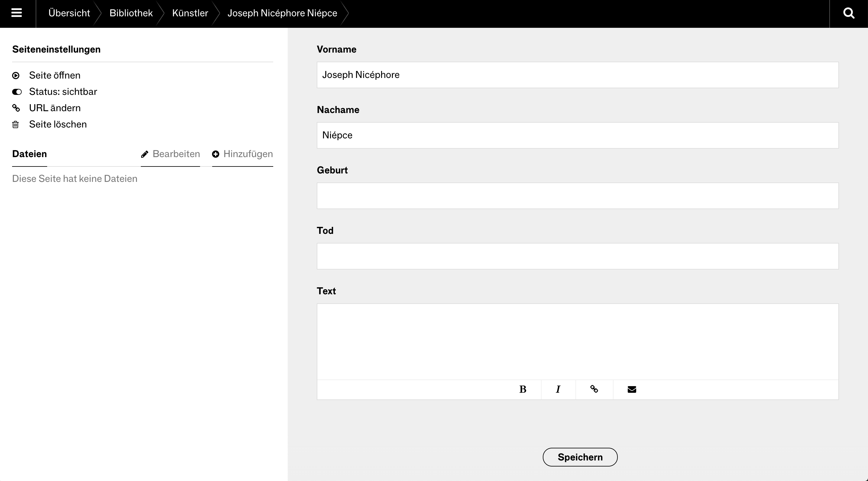Click the Speichern button
Screen dimensions: 868x481
580,457
